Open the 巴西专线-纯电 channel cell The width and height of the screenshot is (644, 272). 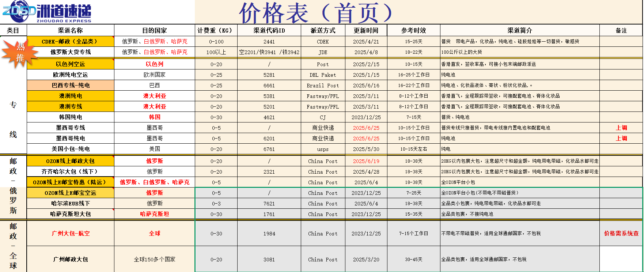71,85
